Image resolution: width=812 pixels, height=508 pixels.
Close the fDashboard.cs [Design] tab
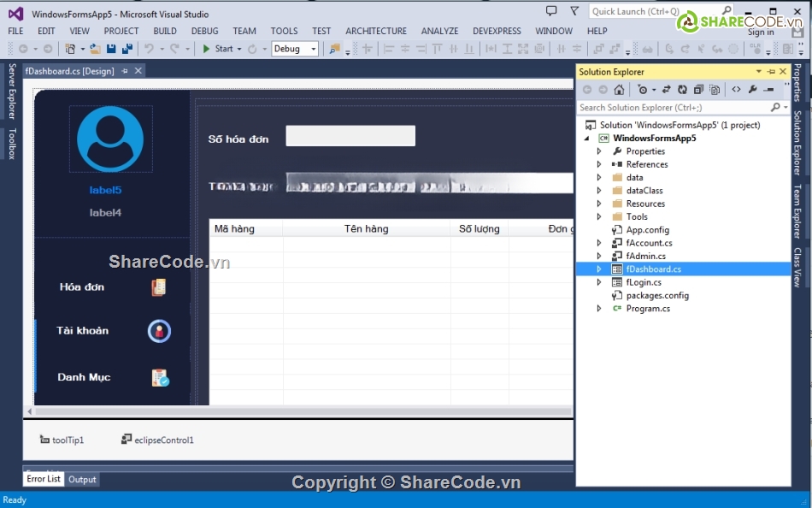click(138, 71)
